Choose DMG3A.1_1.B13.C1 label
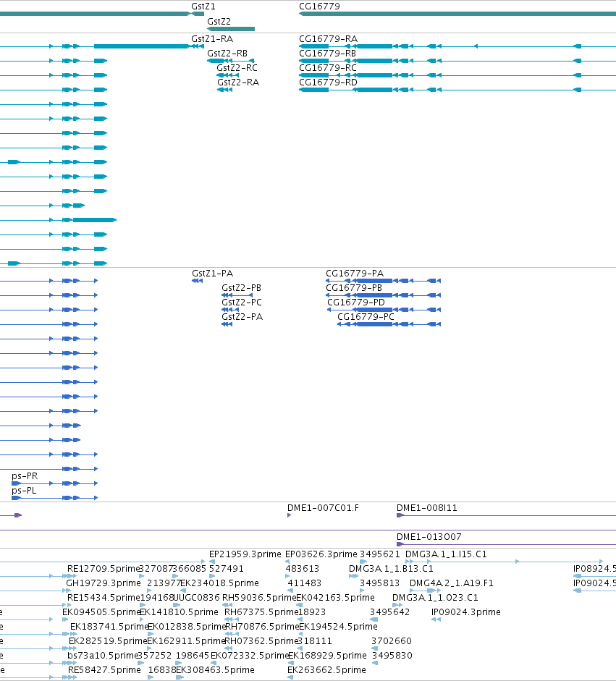 point(392,569)
